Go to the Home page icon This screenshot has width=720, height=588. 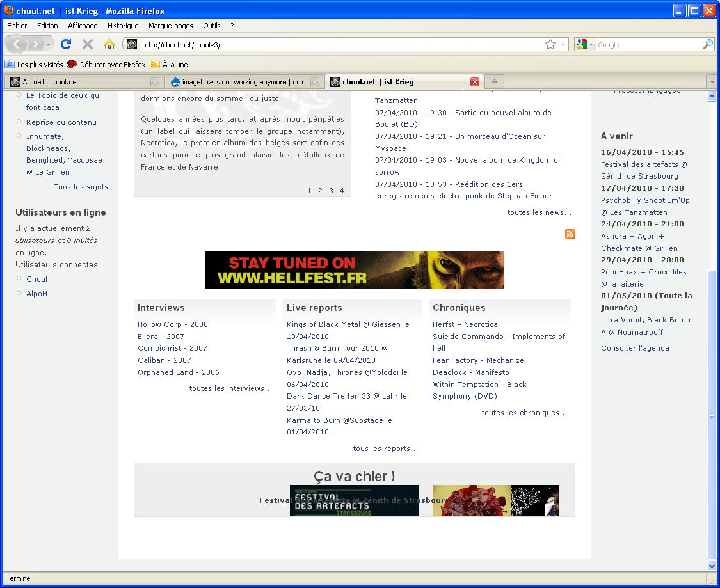[x=109, y=44]
